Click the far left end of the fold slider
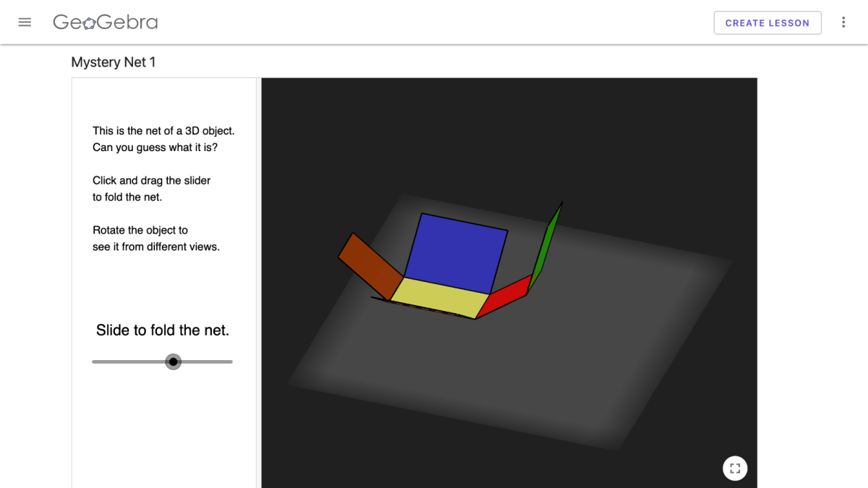 pos(93,361)
